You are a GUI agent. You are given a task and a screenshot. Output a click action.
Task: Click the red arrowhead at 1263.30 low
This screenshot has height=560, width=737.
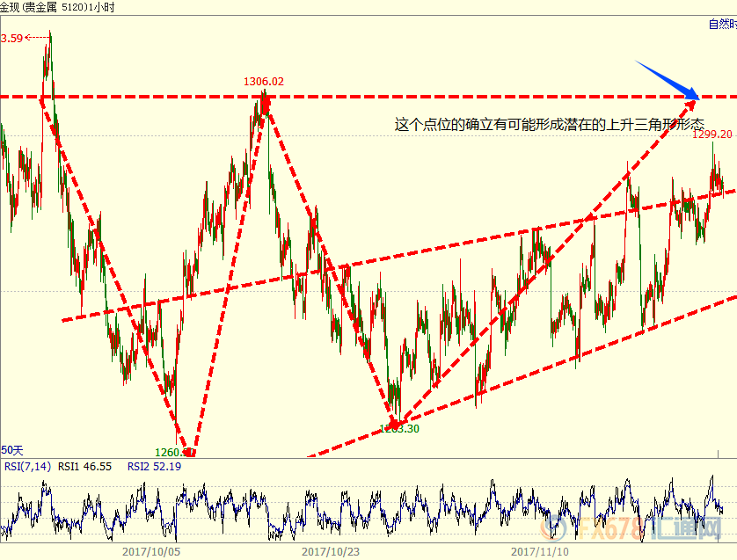393,422
